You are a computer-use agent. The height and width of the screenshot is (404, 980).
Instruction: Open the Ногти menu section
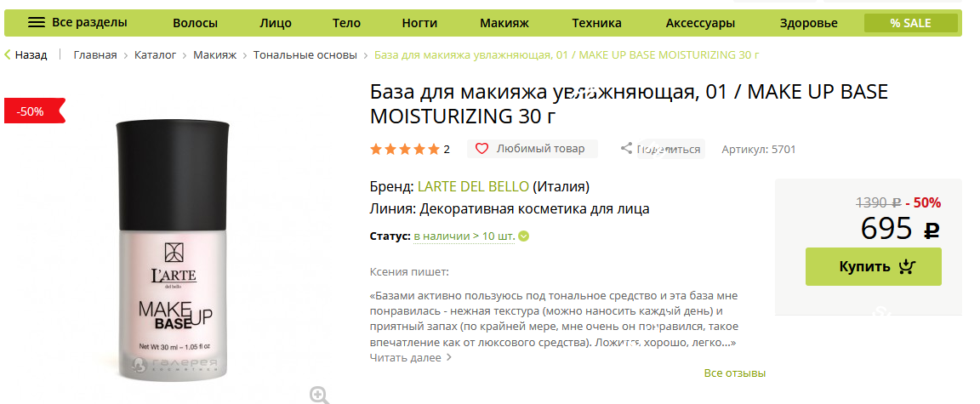pyautogui.click(x=419, y=24)
